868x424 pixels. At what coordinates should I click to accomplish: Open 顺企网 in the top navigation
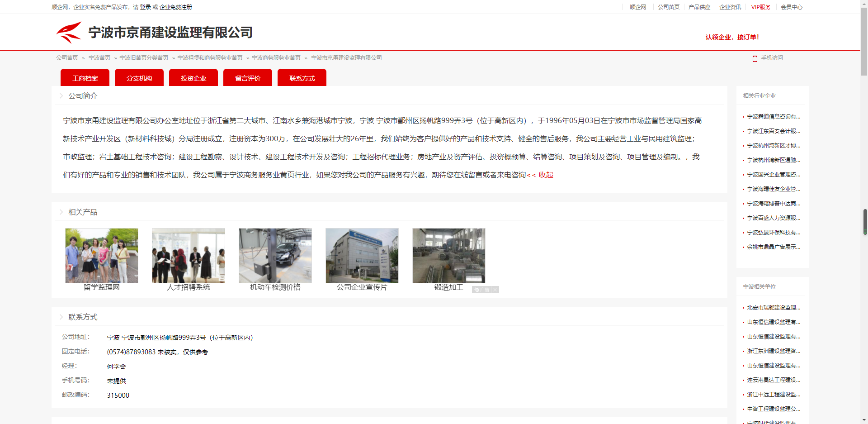pos(638,7)
